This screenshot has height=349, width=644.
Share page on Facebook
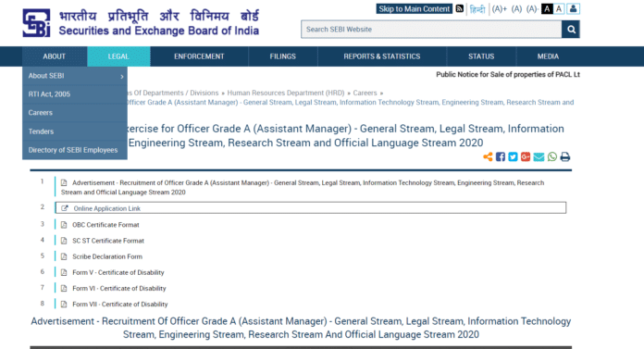[x=501, y=156]
